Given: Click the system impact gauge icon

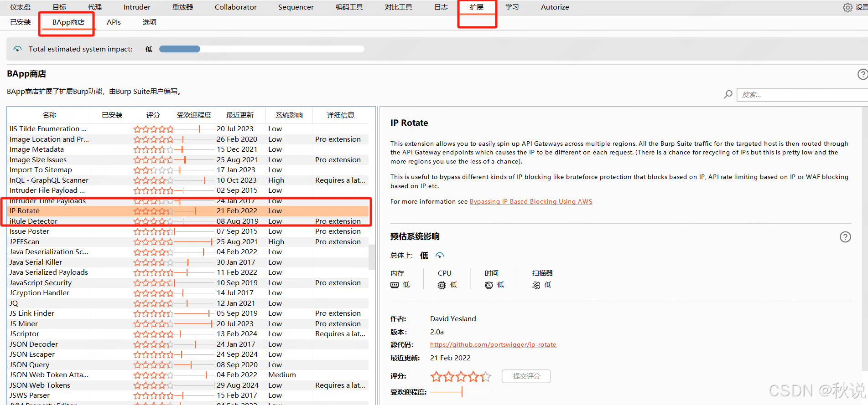Looking at the screenshot, I should pos(17,49).
